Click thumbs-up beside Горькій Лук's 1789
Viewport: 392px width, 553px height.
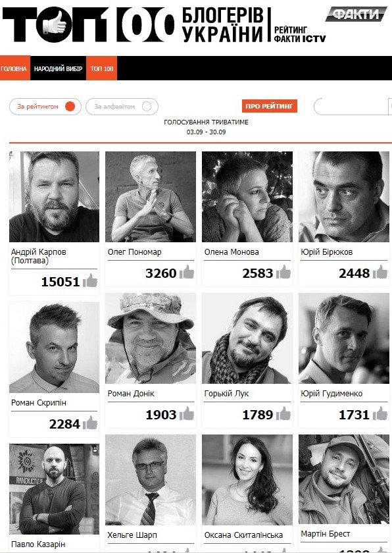coord(283,413)
